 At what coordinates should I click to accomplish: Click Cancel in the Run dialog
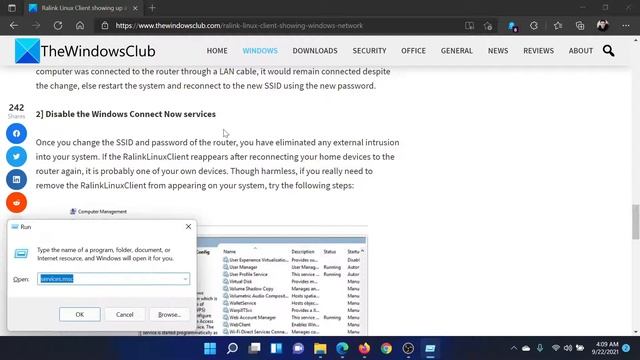[x=124, y=314]
